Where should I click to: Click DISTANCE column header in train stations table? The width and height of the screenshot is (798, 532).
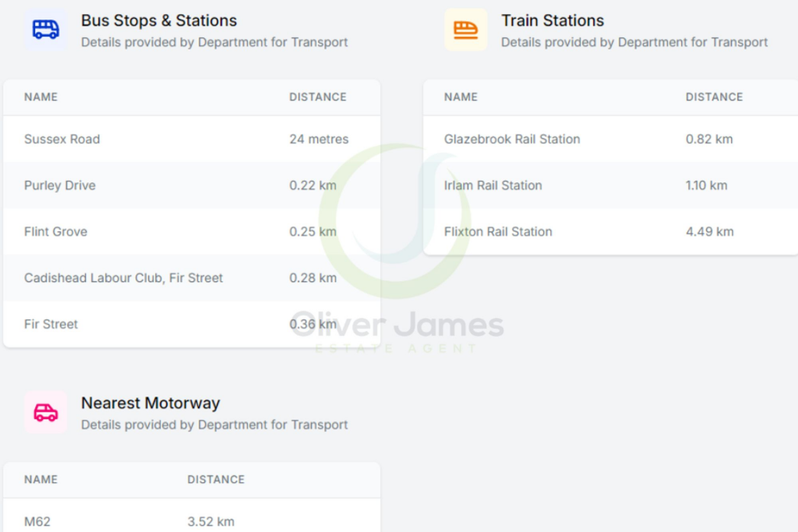(x=714, y=97)
